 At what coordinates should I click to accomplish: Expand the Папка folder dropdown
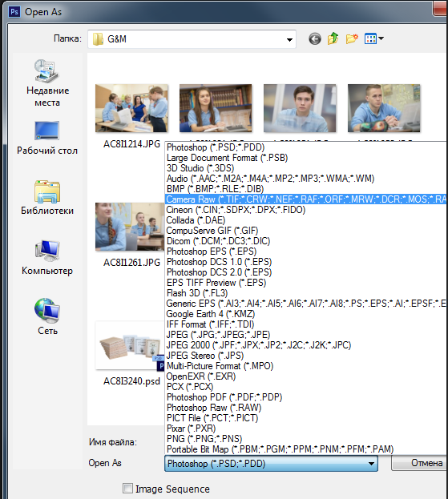click(x=289, y=39)
